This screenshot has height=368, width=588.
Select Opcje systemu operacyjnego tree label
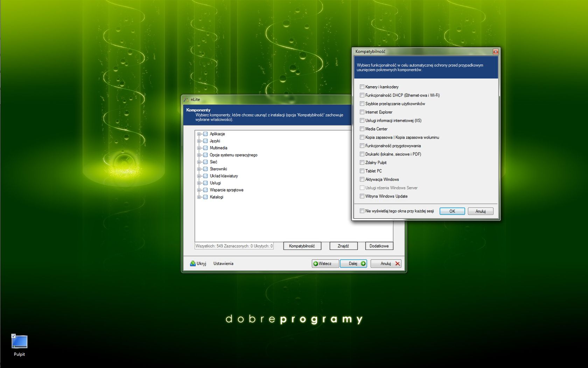point(233,155)
